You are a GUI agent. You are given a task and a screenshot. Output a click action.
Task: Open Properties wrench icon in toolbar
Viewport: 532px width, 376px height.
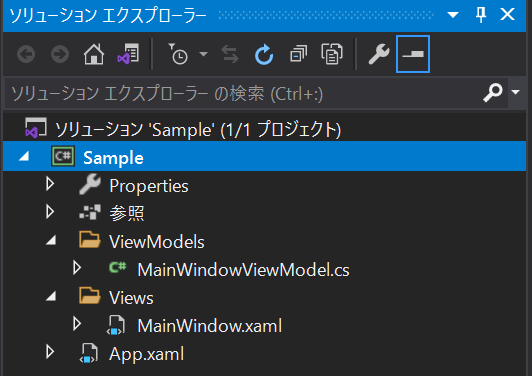click(x=379, y=54)
